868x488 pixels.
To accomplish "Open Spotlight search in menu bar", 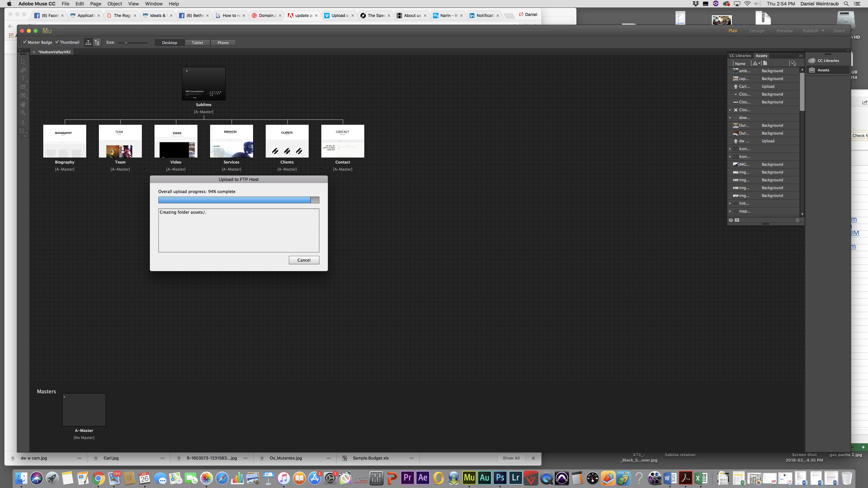I will click(x=846, y=4).
